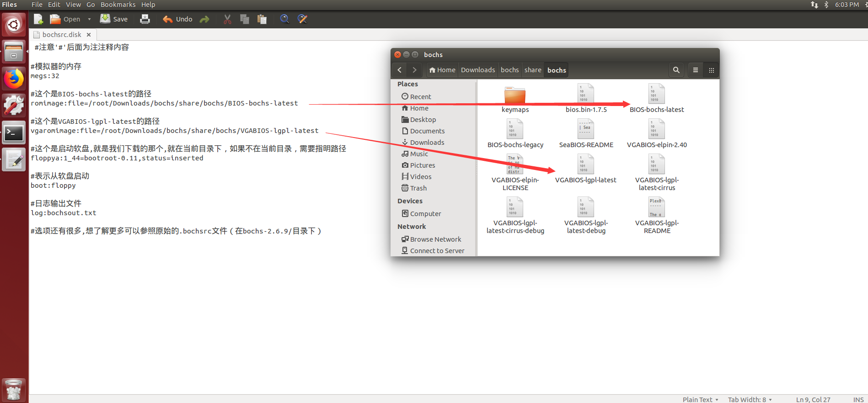Click the Copy icon in toolbar
Image resolution: width=868 pixels, height=403 pixels.
tap(245, 19)
